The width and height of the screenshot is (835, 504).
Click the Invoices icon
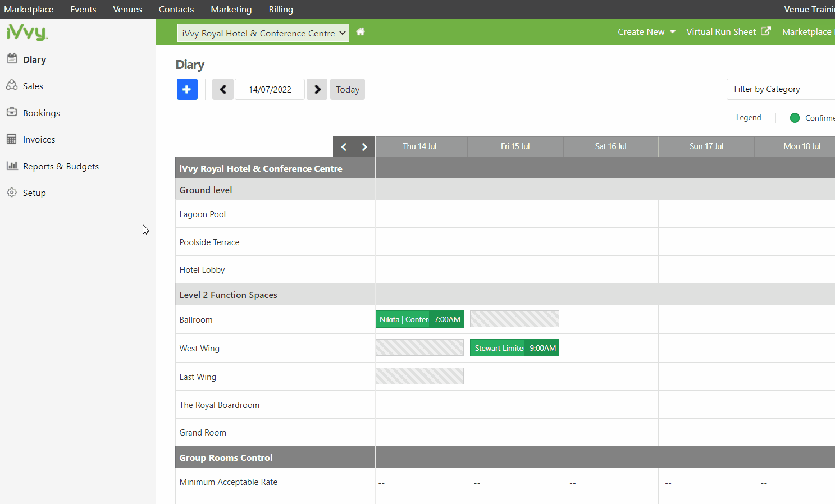[x=12, y=139]
